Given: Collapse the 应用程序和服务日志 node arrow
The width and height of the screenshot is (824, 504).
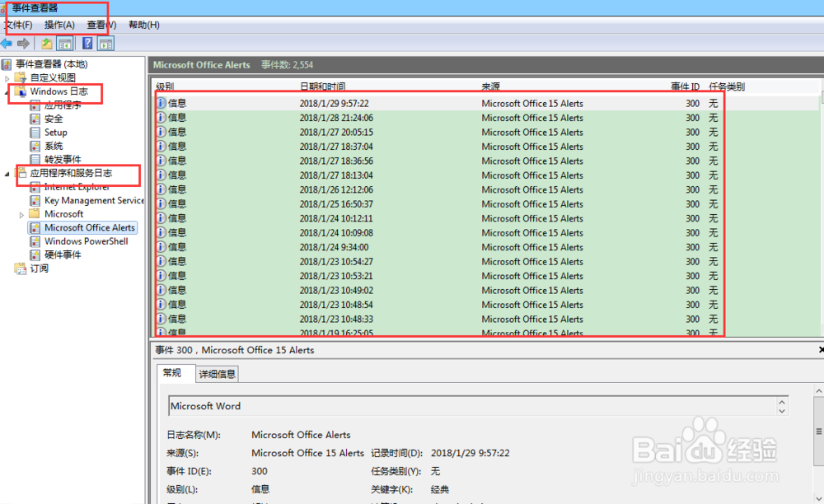Looking at the screenshot, I should tap(7, 174).
